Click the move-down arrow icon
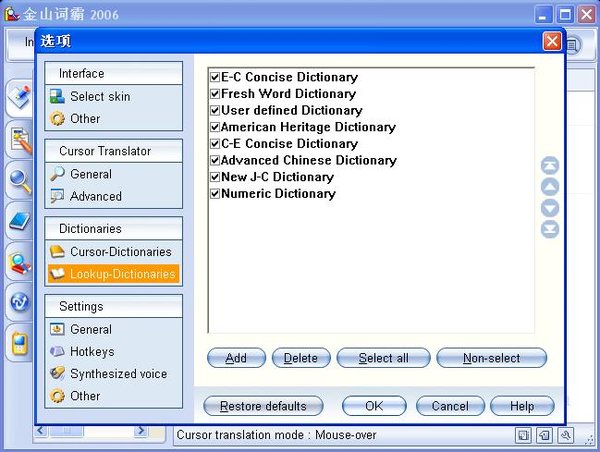This screenshot has width=600, height=452. [549, 208]
